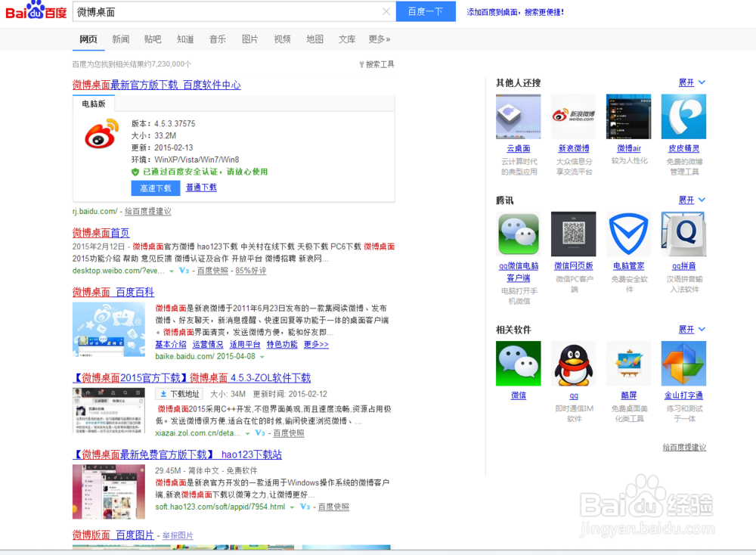This screenshot has width=756, height=555.
Task: Click 给百度提建议 under rj.baidu.com
Action: click(147, 211)
